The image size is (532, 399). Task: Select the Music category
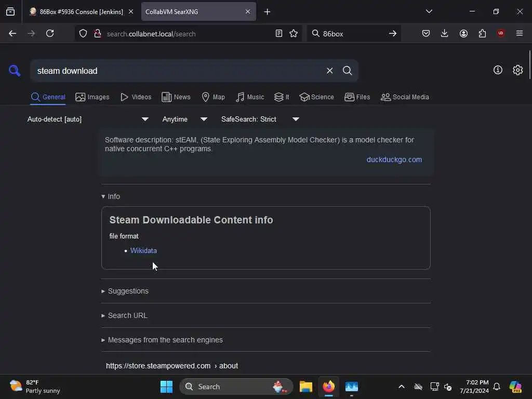250,97
